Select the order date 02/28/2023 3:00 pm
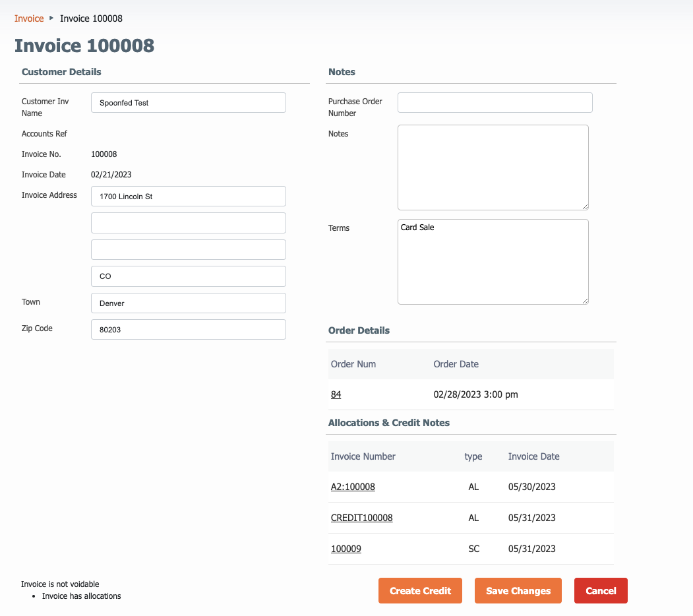 coord(475,394)
